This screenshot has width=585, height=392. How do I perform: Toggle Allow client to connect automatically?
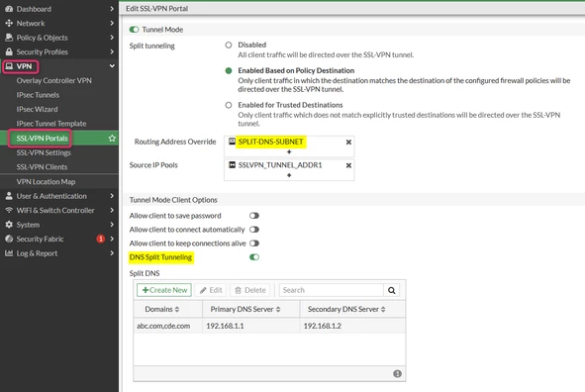coord(254,230)
